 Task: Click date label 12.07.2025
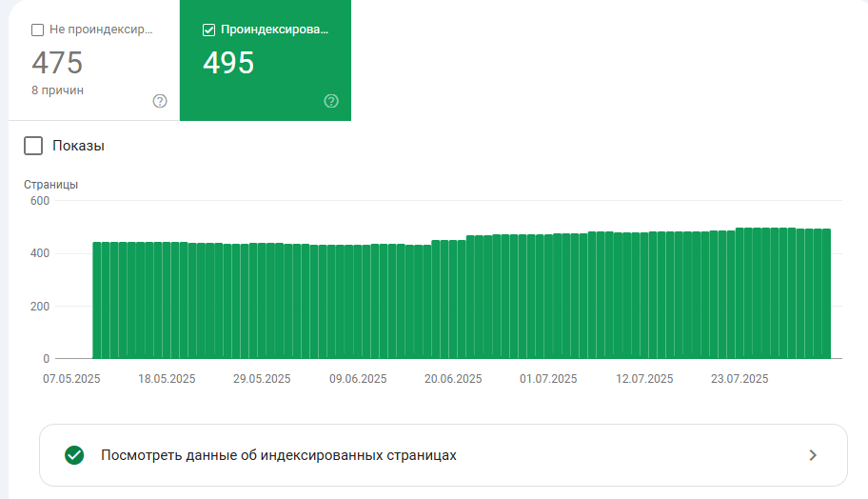(x=645, y=379)
